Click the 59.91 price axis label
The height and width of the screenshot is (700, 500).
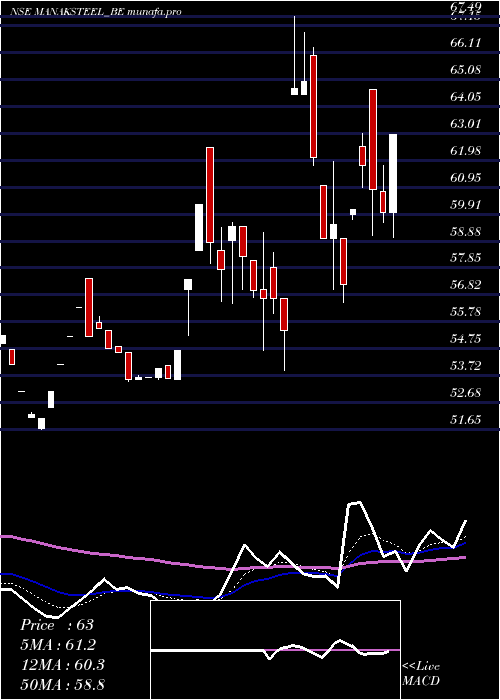[466, 204]
